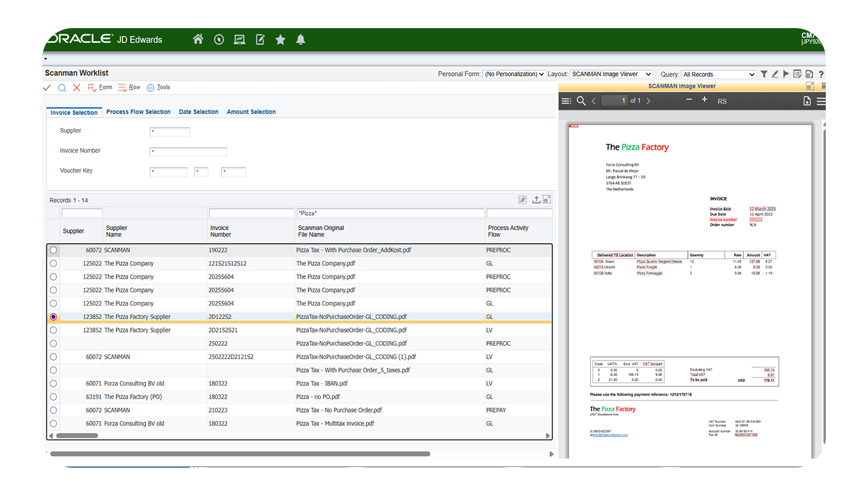Open the Layout dropdown
The height and width of the screenshot is (489, 868).
(611, 73)
